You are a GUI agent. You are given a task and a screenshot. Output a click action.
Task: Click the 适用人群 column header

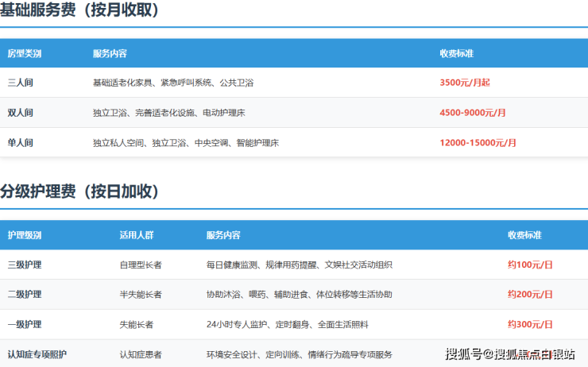tap(136, 236)
